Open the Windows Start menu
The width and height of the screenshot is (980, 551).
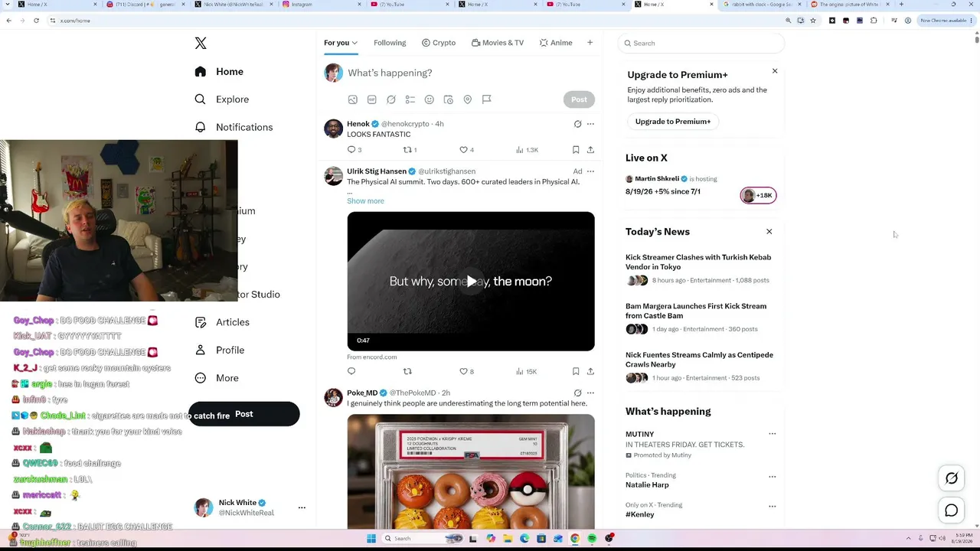tap(371, 539)
